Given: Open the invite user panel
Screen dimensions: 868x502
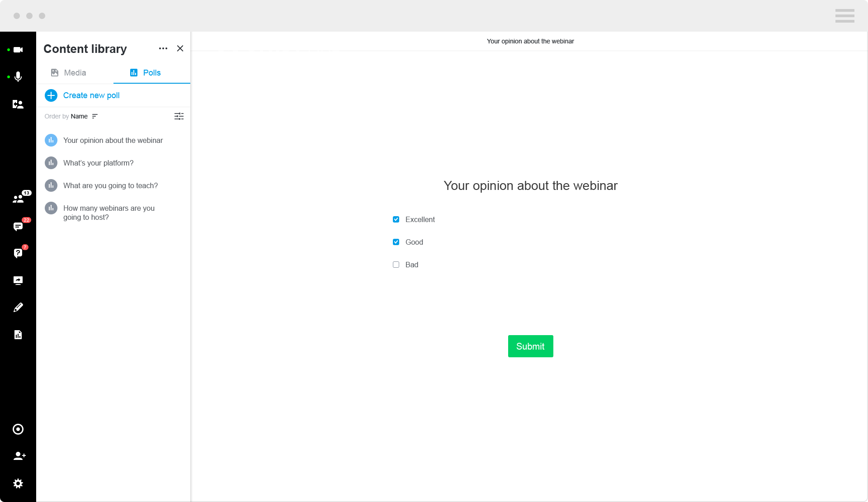Looking at the screenshot, I should click(19, 456).
